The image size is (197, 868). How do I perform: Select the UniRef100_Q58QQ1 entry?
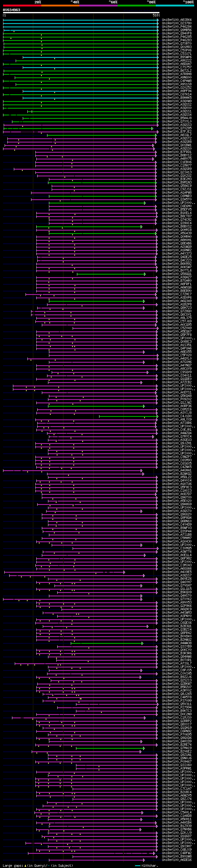click(177, 274)
